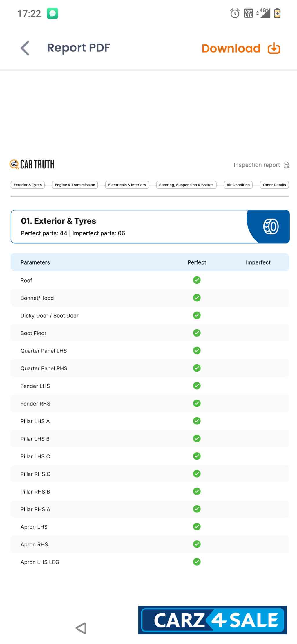Tap the back arrow beside Report PDF
297x644 pixels.
[25, 48]
